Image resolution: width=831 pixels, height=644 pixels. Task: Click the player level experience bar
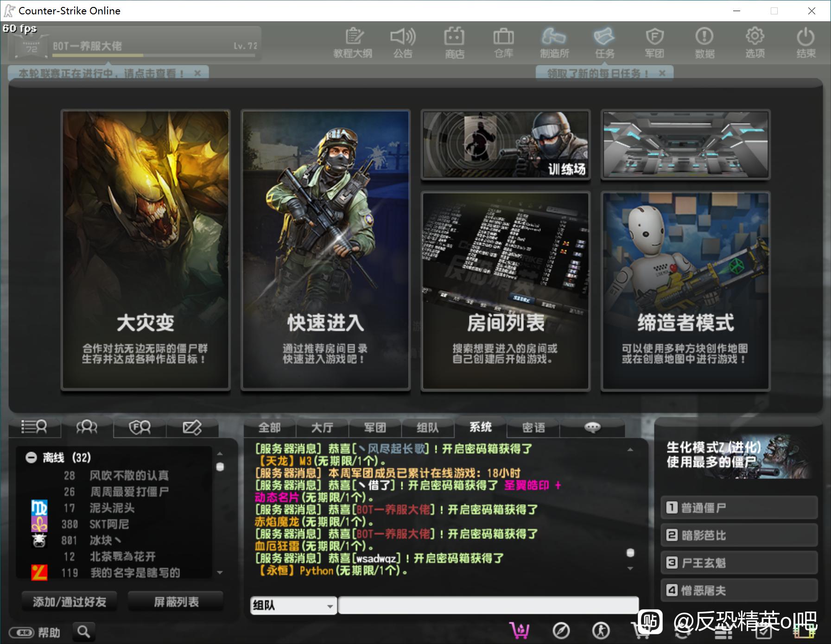pos(154,56)
